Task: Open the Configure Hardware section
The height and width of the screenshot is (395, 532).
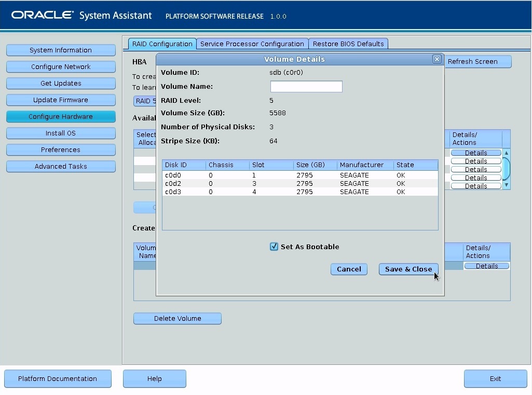Action: (61, 116)
